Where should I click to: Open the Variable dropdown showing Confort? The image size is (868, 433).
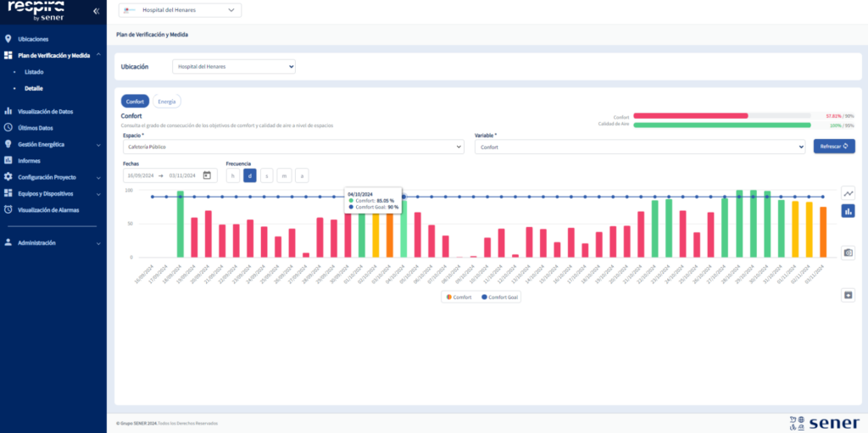pyautogui.click(x=639, y=147)
